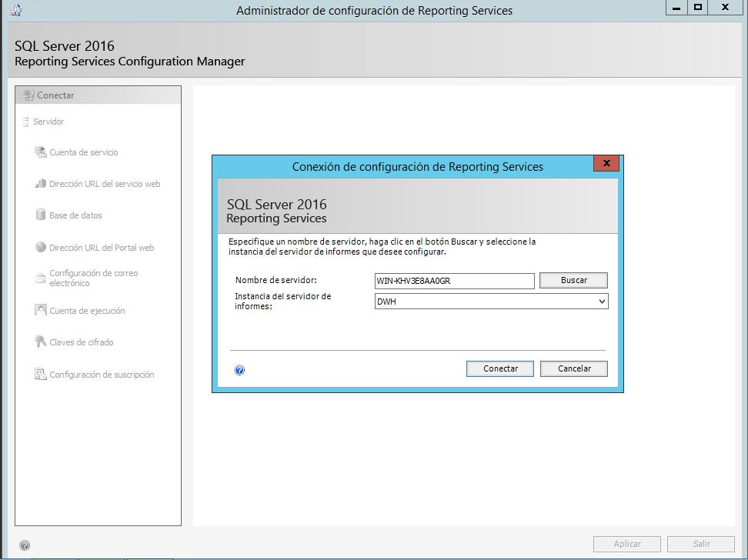The width and height of the screenshot is (748, 560).
Task: Click the Conectar button in dialog
Action: pyautogui.click(x=500, y=369)
